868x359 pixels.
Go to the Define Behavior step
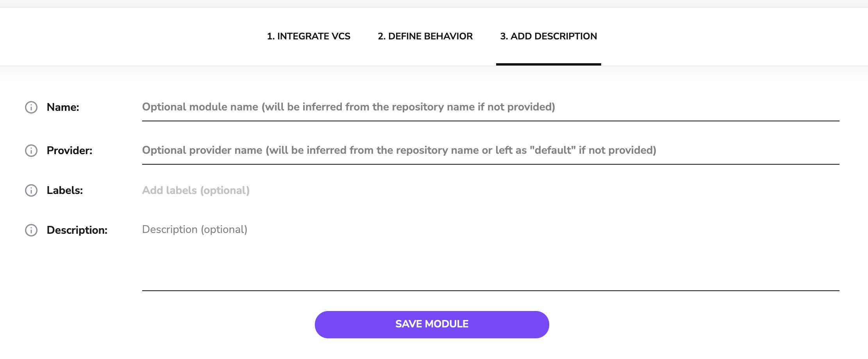[x=425, y=36]
